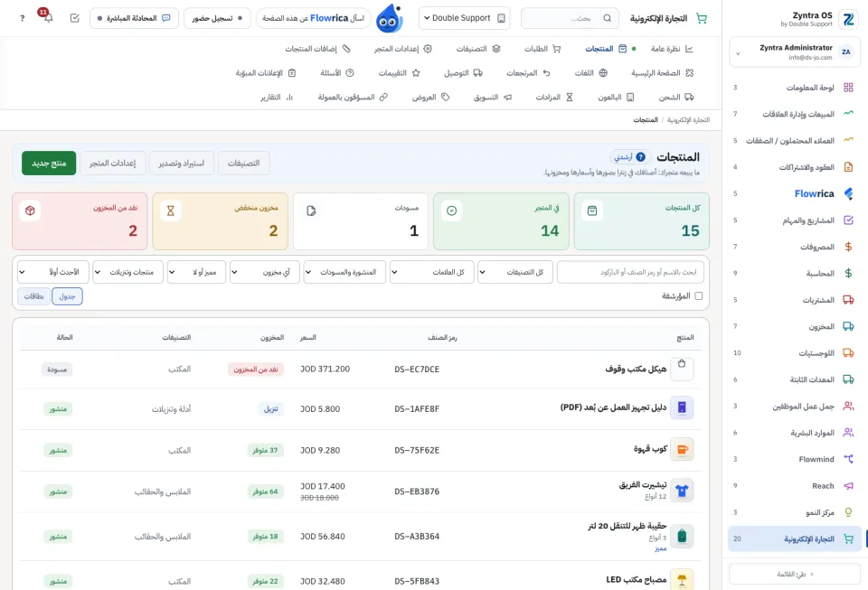
Task: Open المبيعات وإدارة العلاقات in sidebar
Action: coord(795,114)
